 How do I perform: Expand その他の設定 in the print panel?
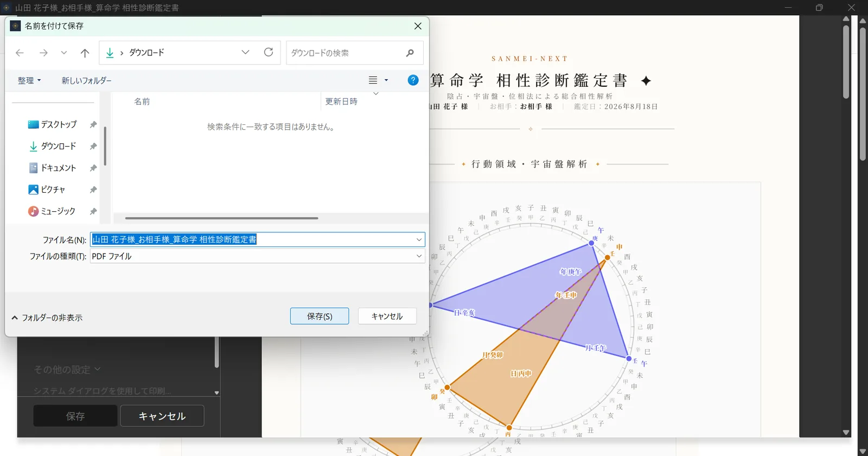(67, 369)
